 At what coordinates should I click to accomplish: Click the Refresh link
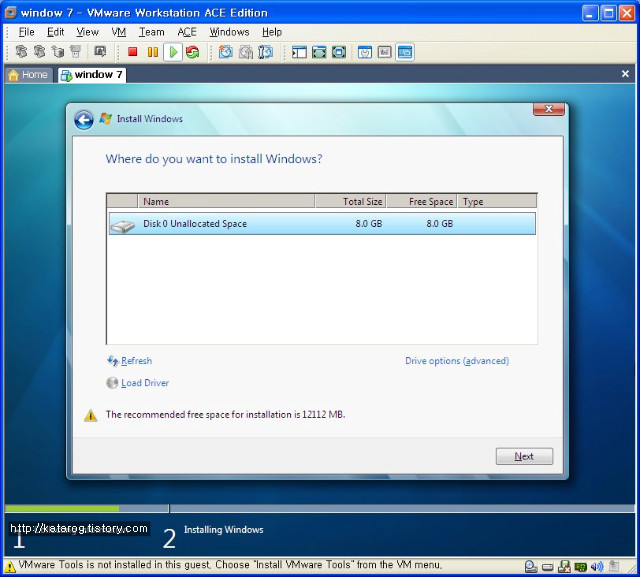coord(136,361)
